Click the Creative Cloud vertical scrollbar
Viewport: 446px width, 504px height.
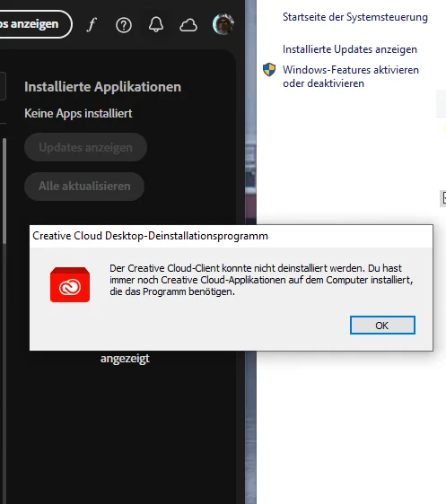(x=4, y=191)
